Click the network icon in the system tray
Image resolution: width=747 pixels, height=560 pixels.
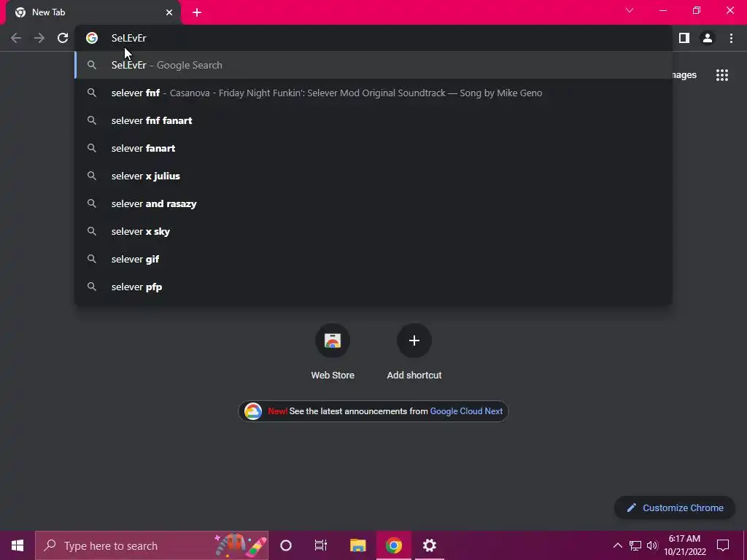pos(635,545)
